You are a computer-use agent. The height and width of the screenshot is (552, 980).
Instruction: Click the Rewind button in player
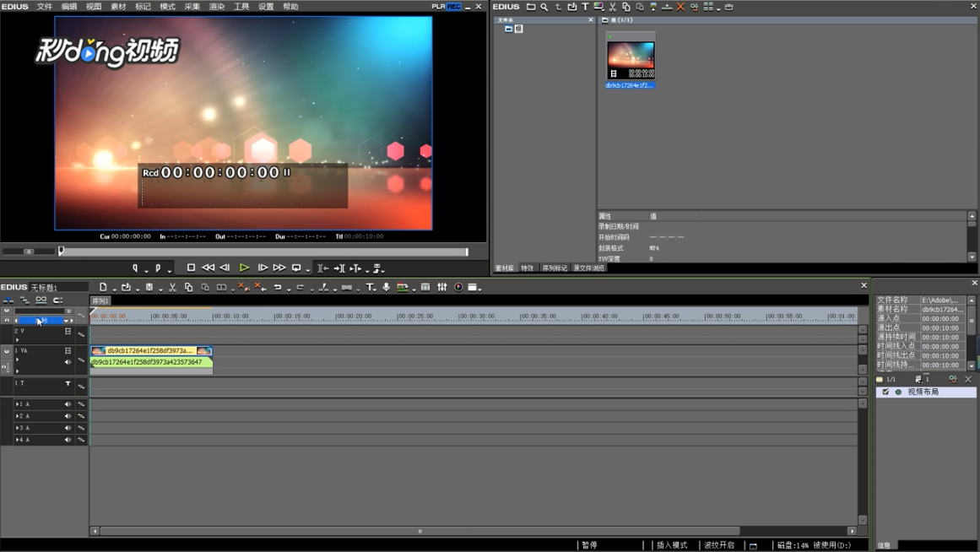click(208, 268)
